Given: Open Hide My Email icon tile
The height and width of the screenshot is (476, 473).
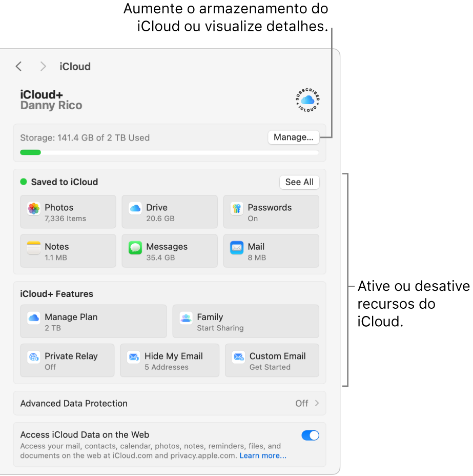Looking at the screenshot, I should [x=133, y=357].
